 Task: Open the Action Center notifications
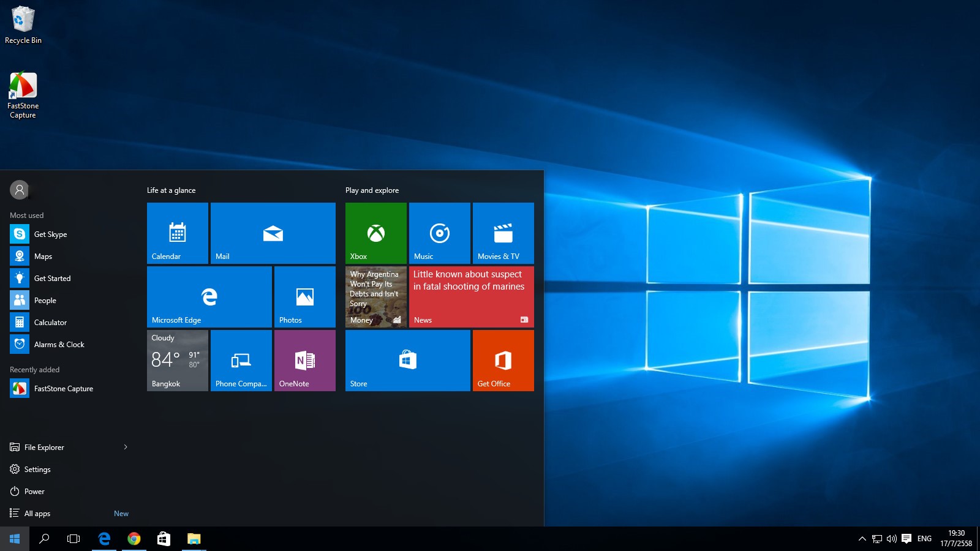pyautogui.click(x=907, y=539)
